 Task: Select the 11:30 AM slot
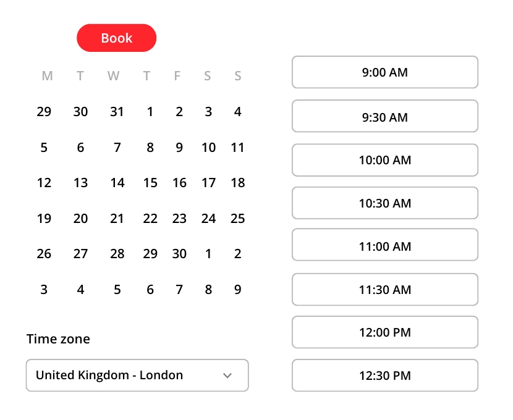[384, 289]
